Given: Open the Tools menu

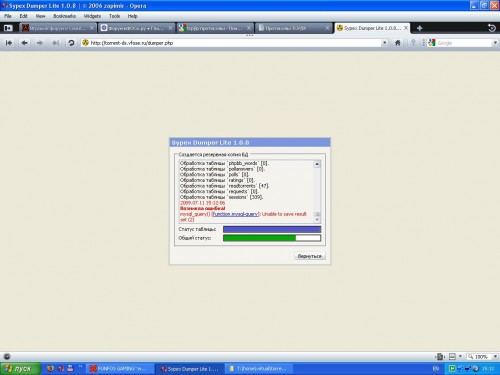Looking at the screenshot, I should [114, 16].
